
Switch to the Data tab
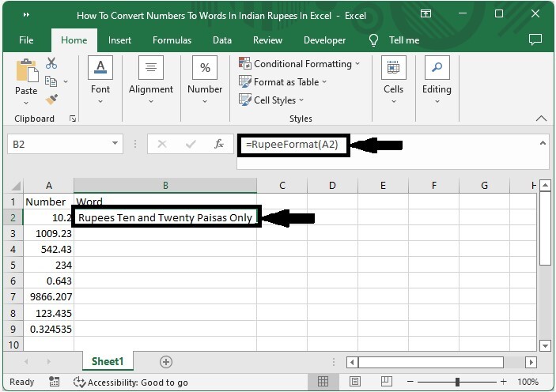click(222, 40)
